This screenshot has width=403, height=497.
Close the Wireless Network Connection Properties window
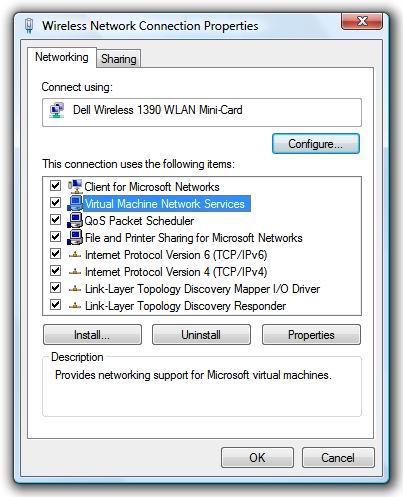[362, 22]
